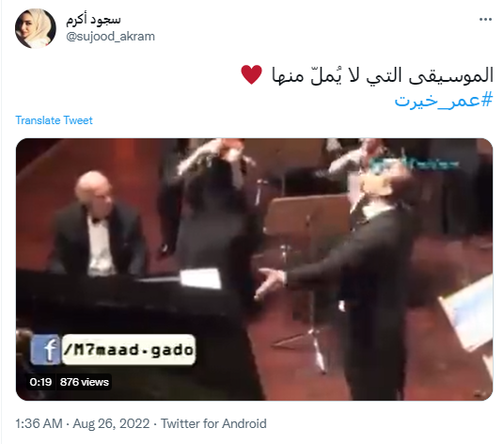
Task: Select the /M7maad.gado watermark label
Action: 128,350
